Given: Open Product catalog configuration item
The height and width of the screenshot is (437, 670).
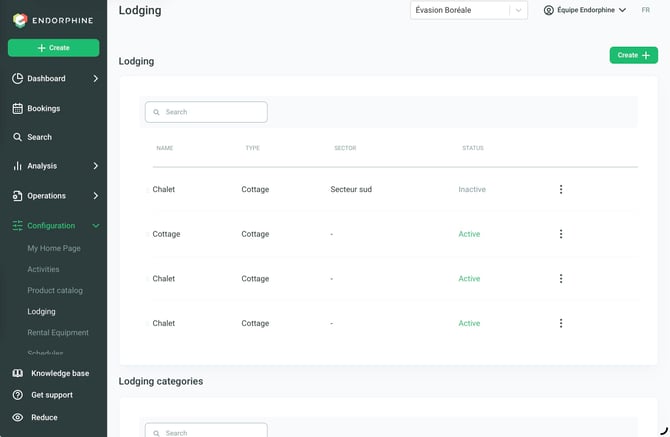Looking at the screenshot, I should point(55,290).
